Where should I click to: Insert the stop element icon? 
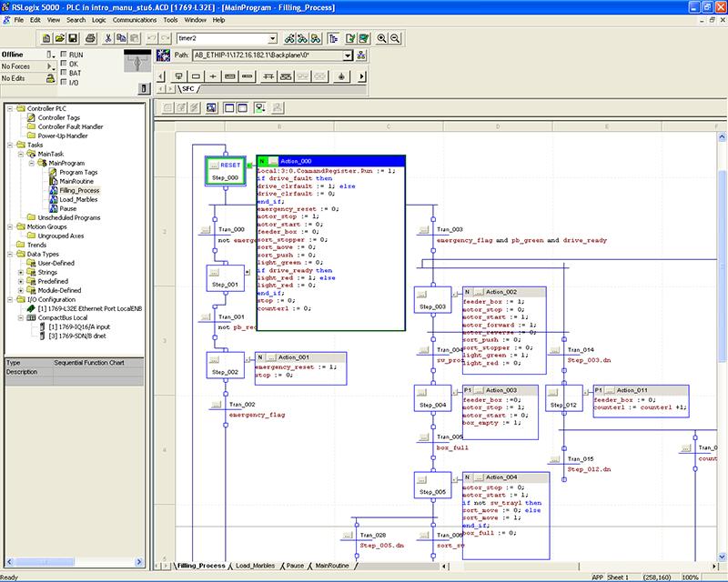point(341,76)
